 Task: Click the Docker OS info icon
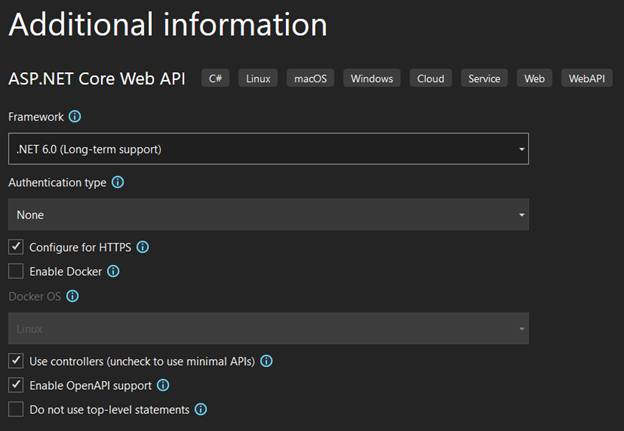pos(72,296)
